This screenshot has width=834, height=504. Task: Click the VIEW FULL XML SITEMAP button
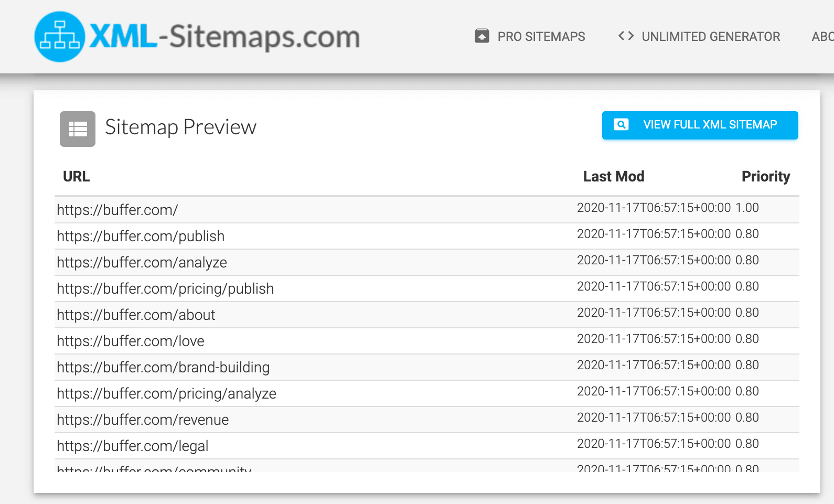point(700,125)
